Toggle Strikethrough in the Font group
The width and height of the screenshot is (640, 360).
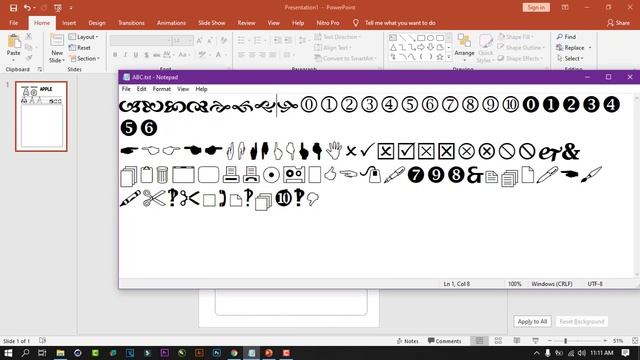coord(157,55)
